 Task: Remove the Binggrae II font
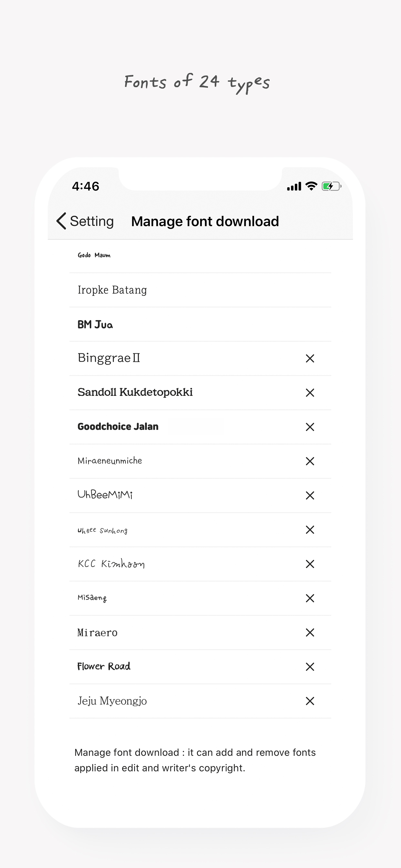(310, 358)
